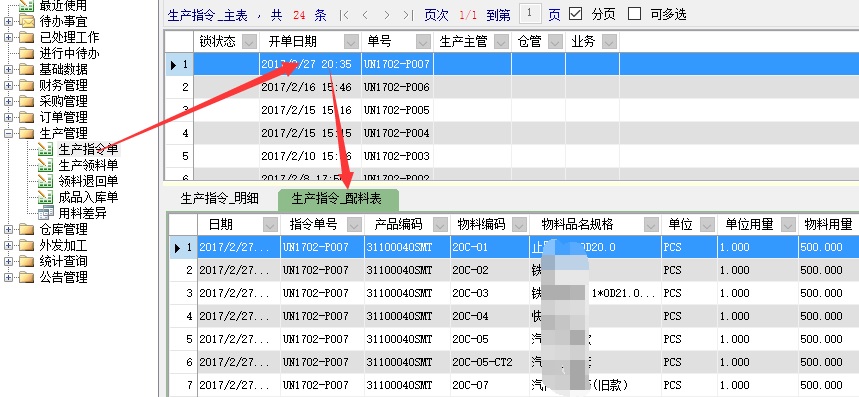Open the 单号 column filter dropdown
859x397 pixels.
pos(423,42)
